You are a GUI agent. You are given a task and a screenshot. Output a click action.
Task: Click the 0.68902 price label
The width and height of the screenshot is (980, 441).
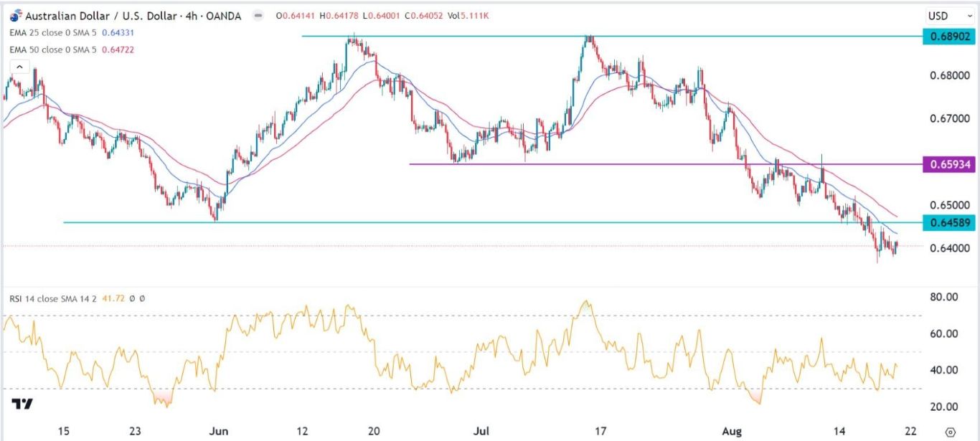[949, 36]
